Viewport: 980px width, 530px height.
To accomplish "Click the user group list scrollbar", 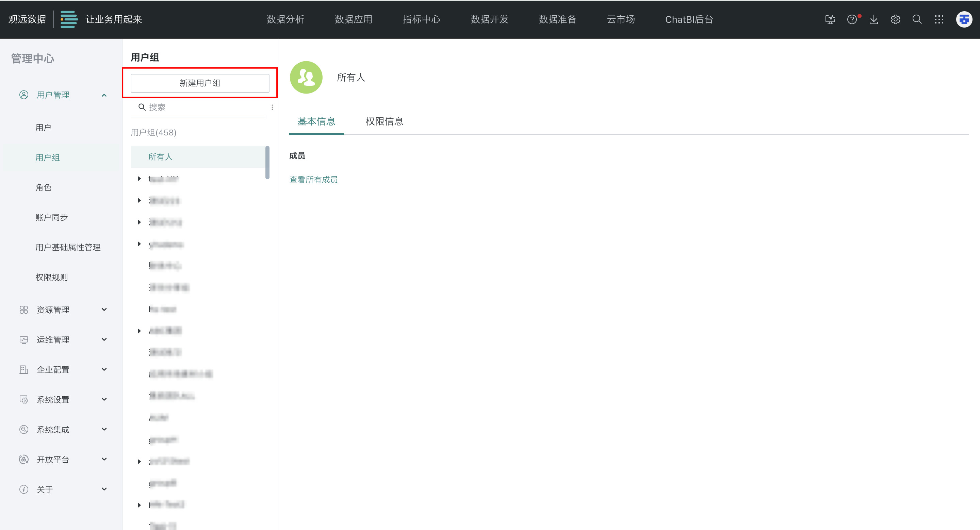I will (x=267, y=163).
